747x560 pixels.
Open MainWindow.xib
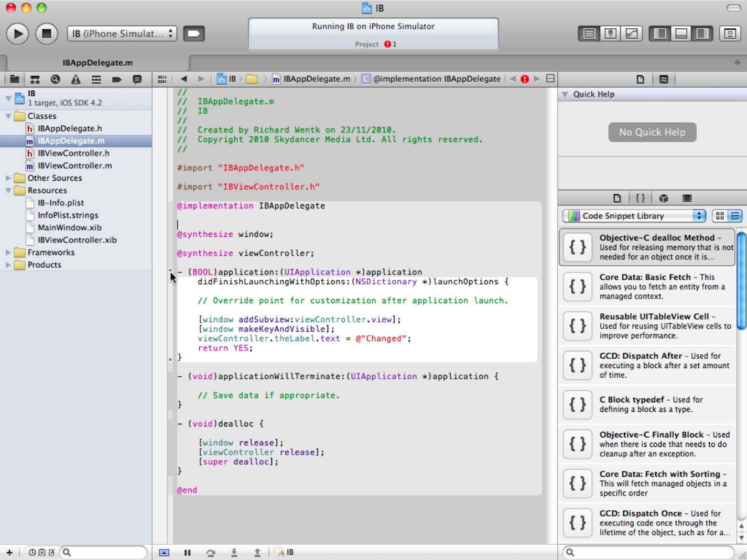click(x=69, y=227)
